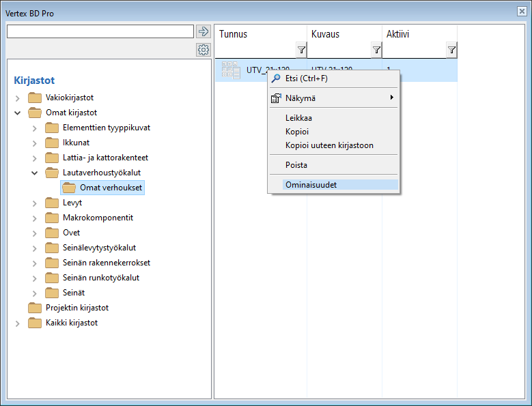Click Etsi (Ctrl+F) menu entry

[x=306, y=78]
